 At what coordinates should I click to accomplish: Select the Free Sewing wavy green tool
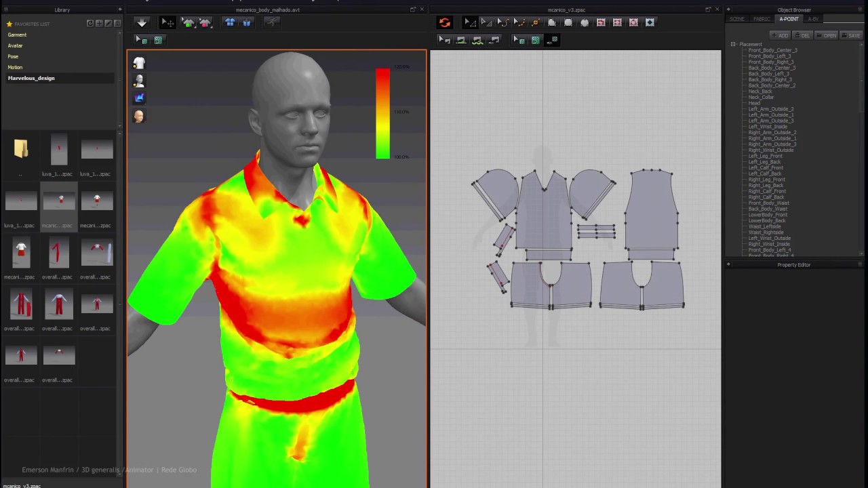tap(477, 40)
